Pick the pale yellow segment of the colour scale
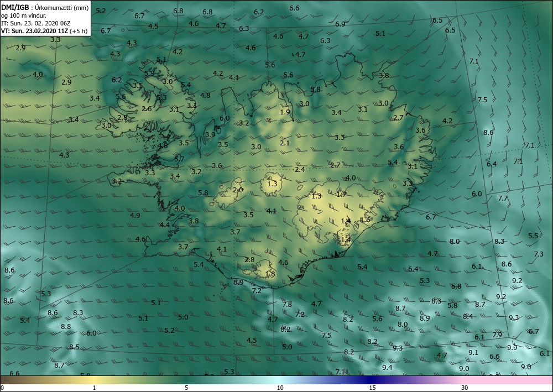Viewport: 553px width, 392px height. click(x=94, y=380)
